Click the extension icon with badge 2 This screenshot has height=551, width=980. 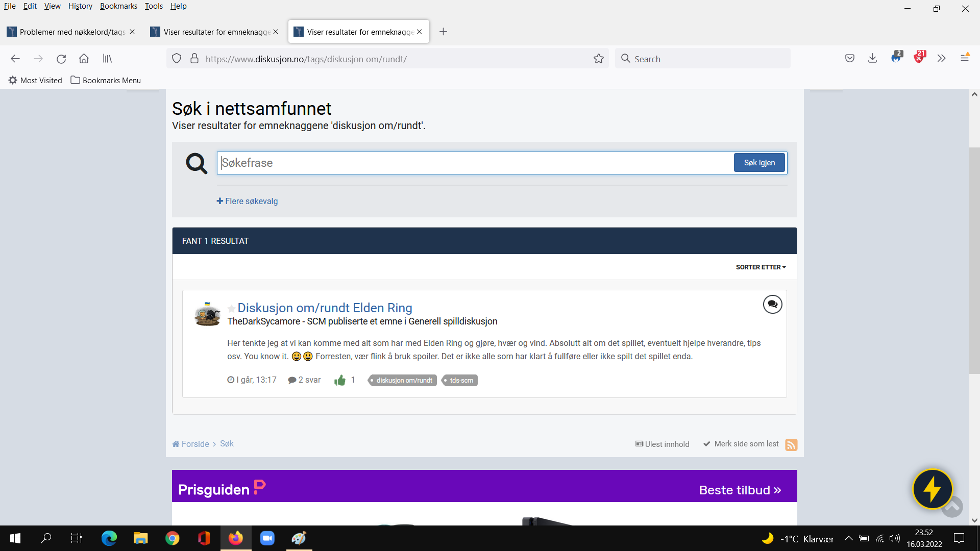pyautogui.click(x=896, y=58)
